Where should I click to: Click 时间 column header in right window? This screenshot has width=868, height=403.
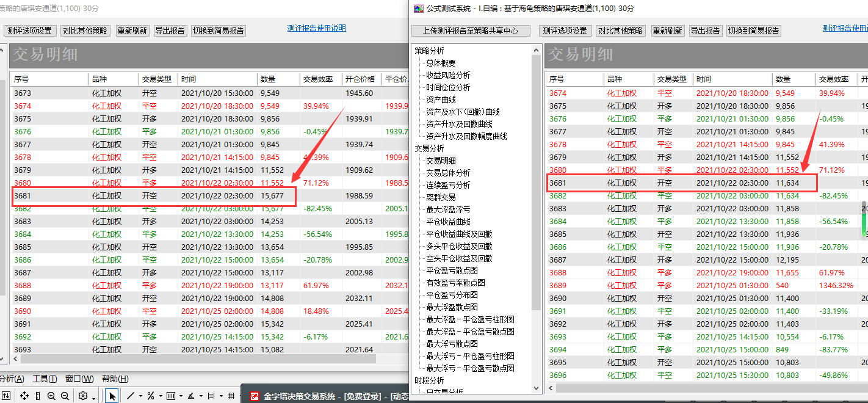[732, 79]
